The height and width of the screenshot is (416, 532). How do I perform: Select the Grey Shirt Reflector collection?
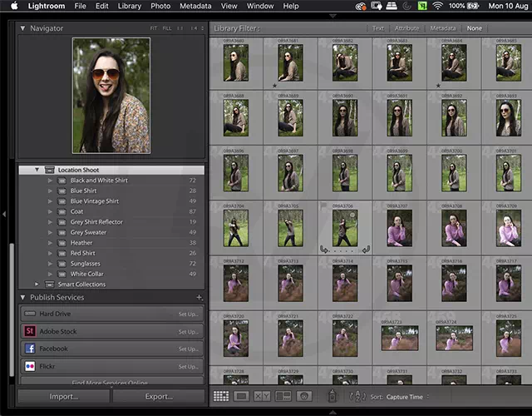pyautogui.click(x=111, y=222)
